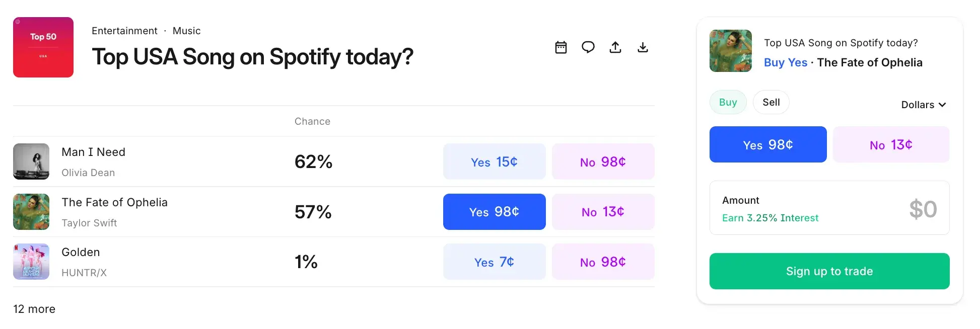Click Yes 15¢ for Man I Need
The width and height of the screenshot is (980, 329).
click(x=494, y=161)
